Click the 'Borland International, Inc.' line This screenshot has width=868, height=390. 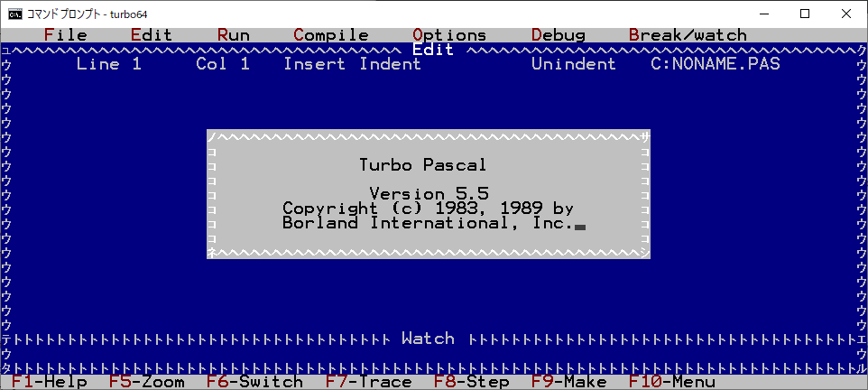pos(428,223)
